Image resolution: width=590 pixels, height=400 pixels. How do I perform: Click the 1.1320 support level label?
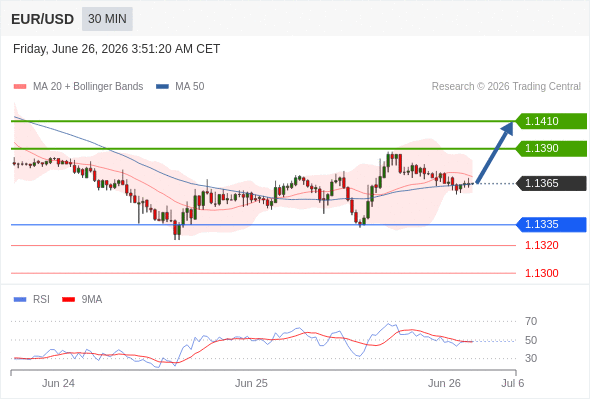[542, 245]
